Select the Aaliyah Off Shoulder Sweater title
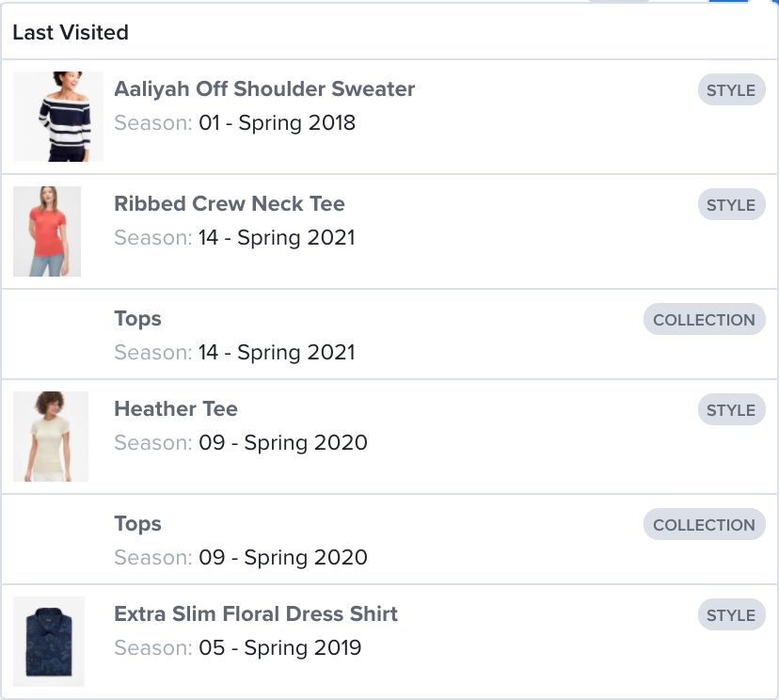 264,89
